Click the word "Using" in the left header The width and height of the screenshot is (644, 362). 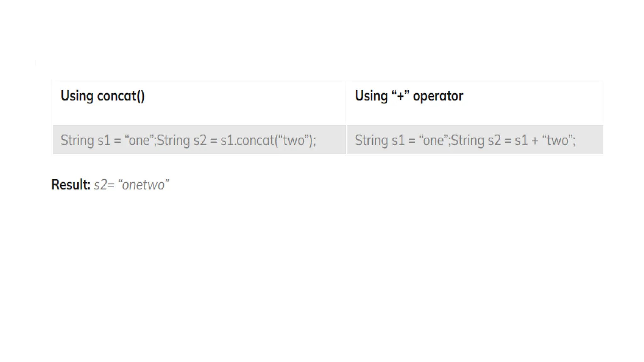click(x=77, y=96)
